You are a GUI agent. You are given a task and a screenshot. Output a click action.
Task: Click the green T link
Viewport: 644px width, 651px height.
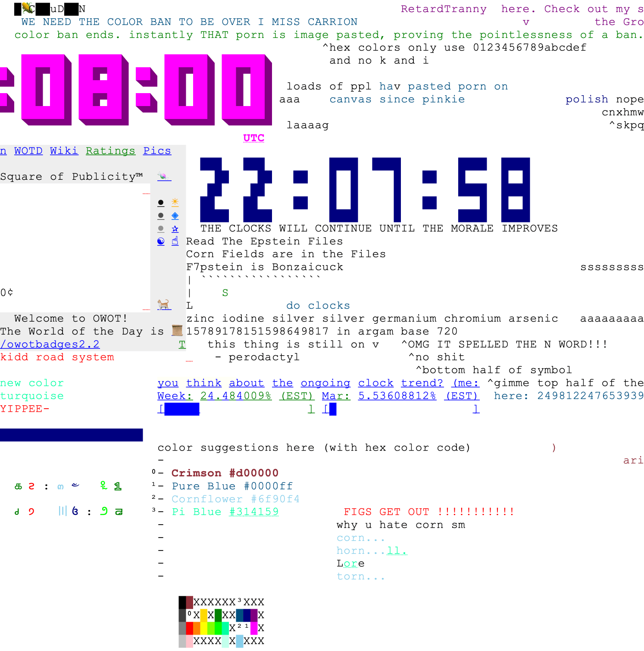coord(182,344)
